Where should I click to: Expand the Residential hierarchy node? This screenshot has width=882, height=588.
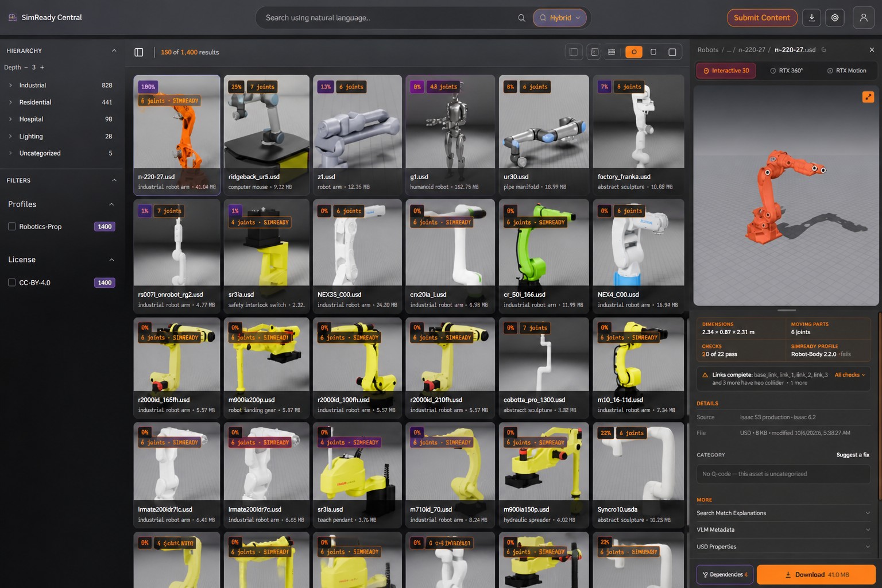[x=10, y=102]
